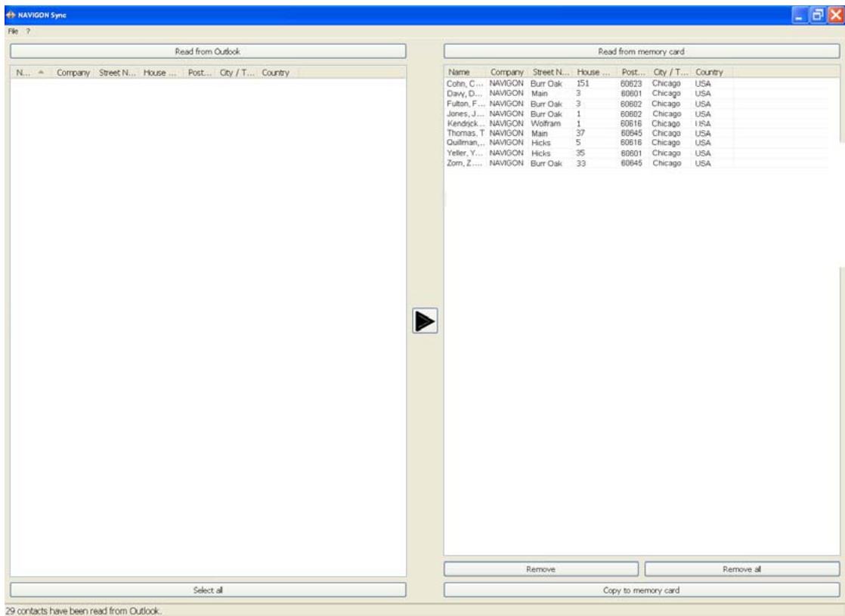The image size is (845, 616).
Task: Click Company header in memory card list
Action: 506,72
